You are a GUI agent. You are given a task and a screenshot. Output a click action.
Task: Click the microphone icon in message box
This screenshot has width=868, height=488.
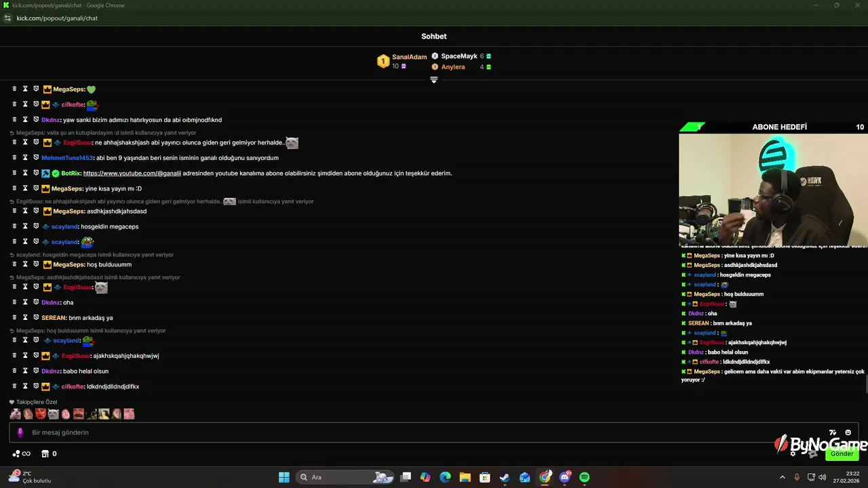pos(20,432)
